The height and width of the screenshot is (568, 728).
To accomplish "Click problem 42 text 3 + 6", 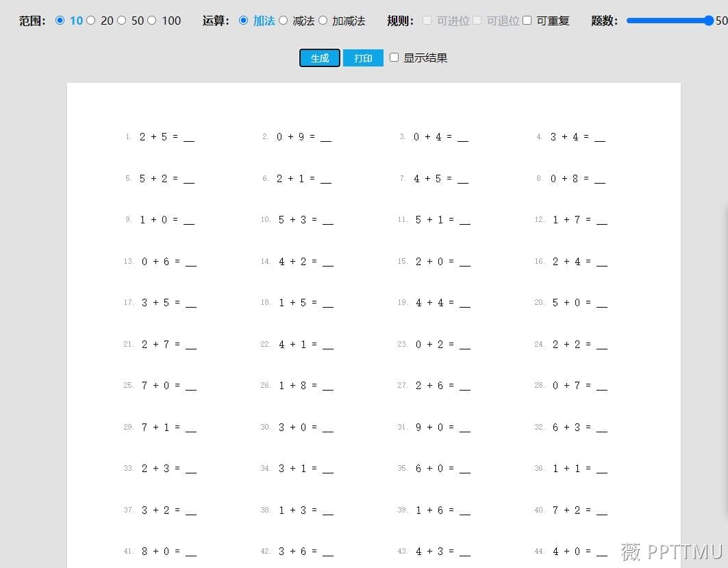I will pos(292,552).
